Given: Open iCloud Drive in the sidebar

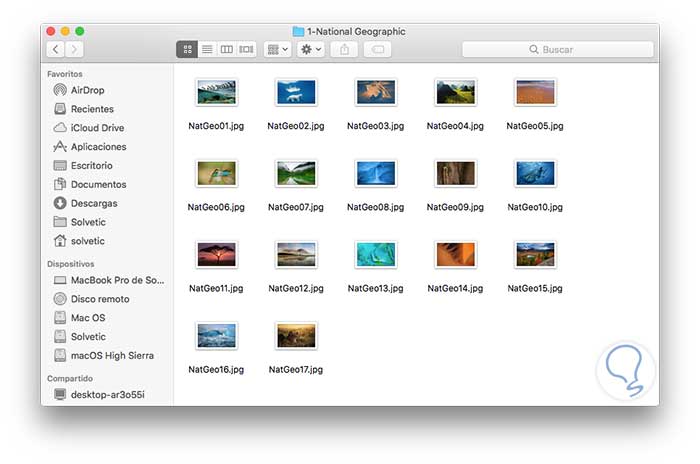Looking at the screenshot, I should [x=107, y=128].
